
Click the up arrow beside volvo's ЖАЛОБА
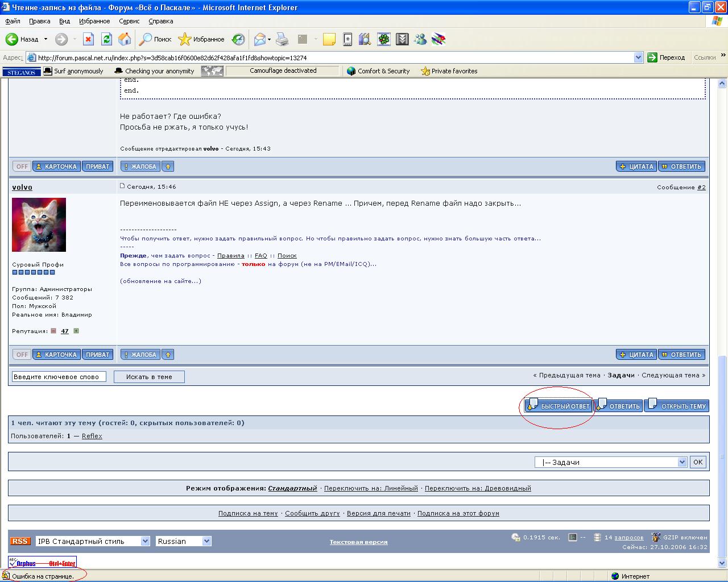pyautogui.click(x=167, y=355)
